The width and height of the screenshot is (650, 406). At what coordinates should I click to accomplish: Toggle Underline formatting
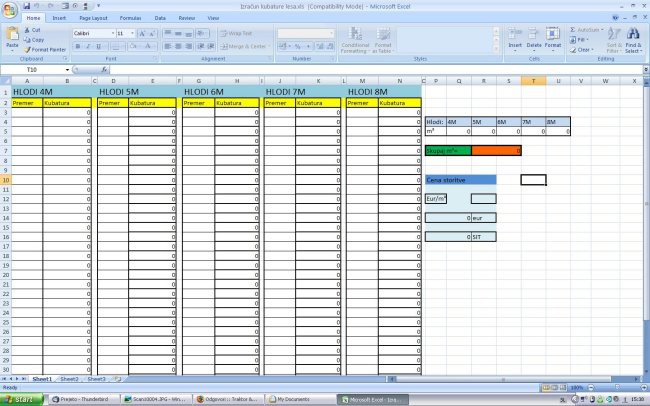click(x=98, y=46)
